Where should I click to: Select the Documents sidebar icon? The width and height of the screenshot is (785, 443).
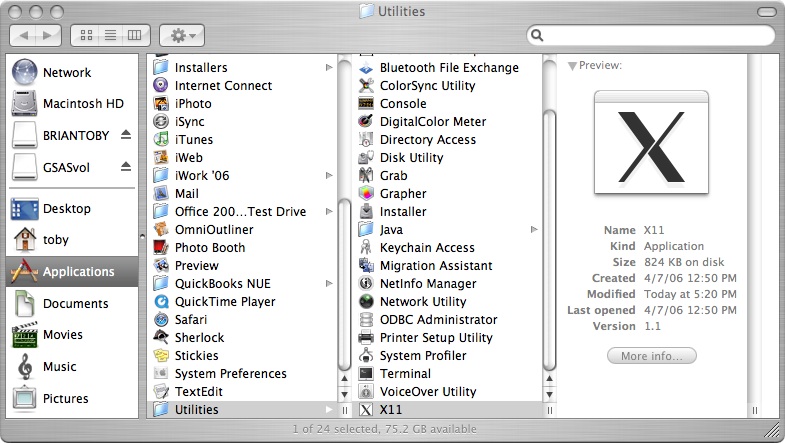pos(25,303)
